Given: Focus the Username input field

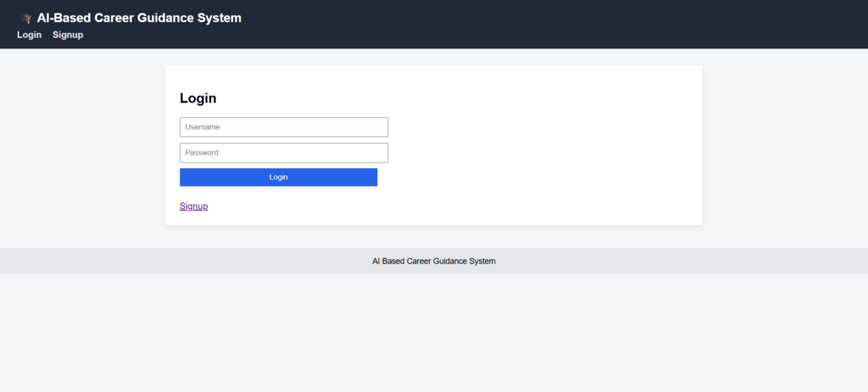Looking at the screenshot, I should pos(284,127).
